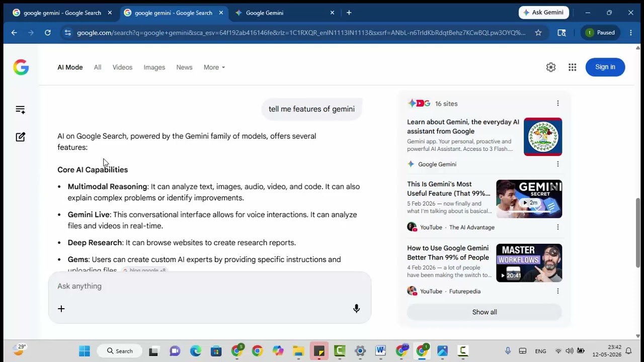The width and height of the screenshot is (644, 362).
Task: Open options for Google Gemini source
Action: [x=557, y=164]
